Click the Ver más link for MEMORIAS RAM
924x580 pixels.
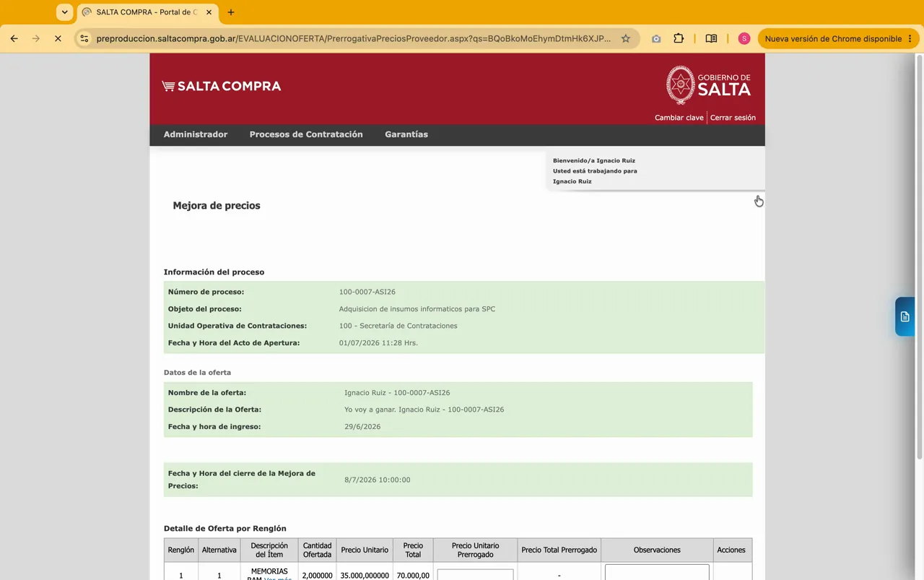pos(278,579)
